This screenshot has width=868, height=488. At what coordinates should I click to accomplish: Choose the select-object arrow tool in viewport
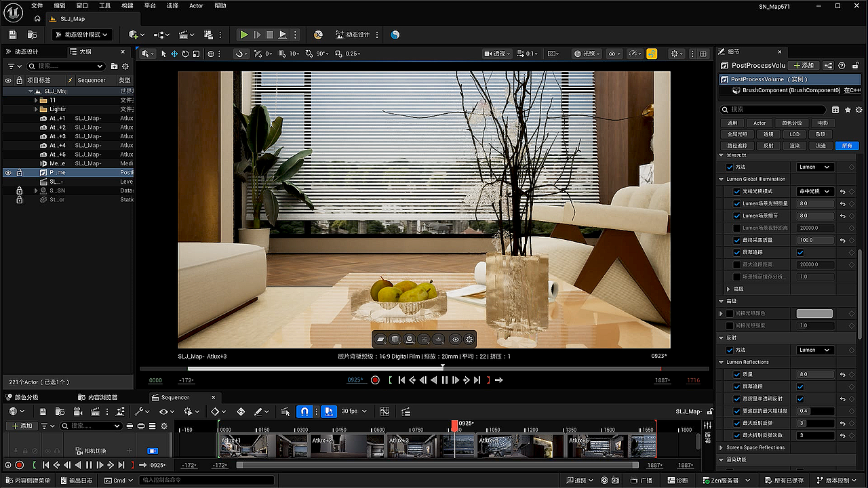coord(163,54)
